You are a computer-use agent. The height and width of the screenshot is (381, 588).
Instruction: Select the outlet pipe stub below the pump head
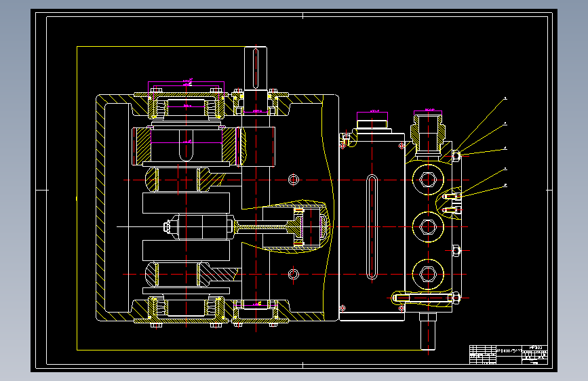[427, 332]
